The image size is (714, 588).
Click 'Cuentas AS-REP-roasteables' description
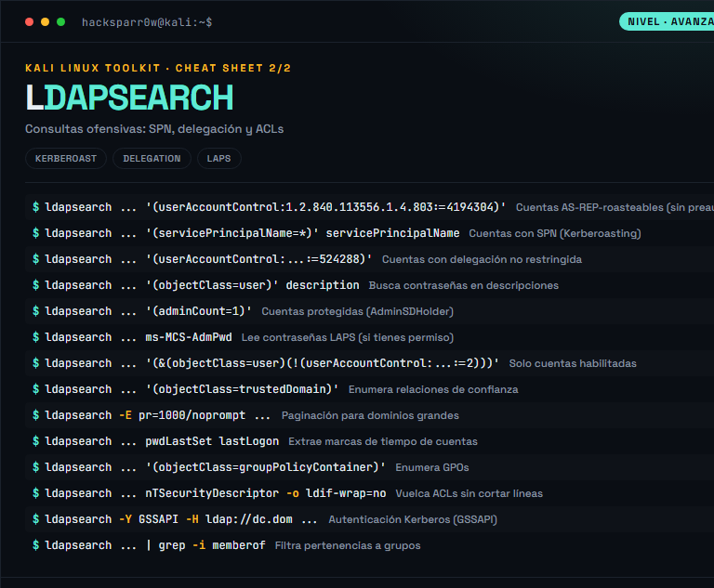click(615, 207)
